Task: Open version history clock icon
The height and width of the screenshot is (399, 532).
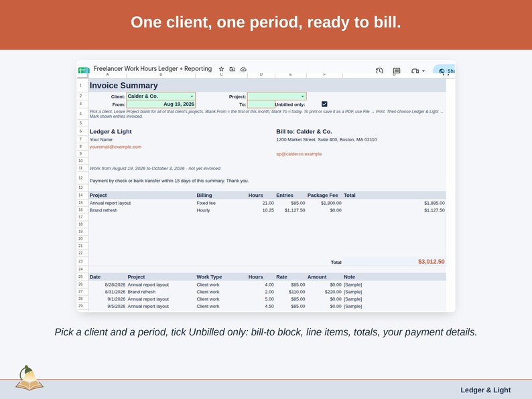Action: click(379, 70)
